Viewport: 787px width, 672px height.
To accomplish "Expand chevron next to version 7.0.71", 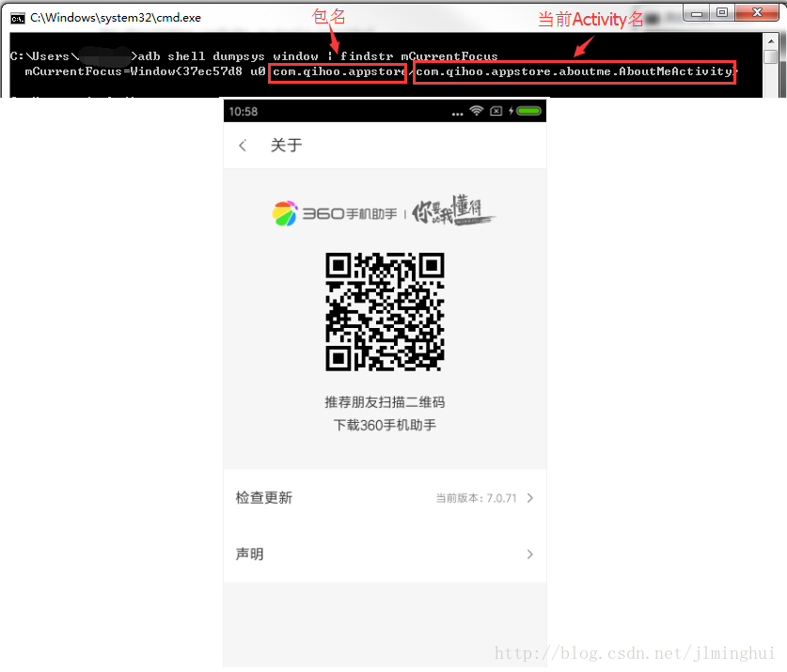I will 530,498.
